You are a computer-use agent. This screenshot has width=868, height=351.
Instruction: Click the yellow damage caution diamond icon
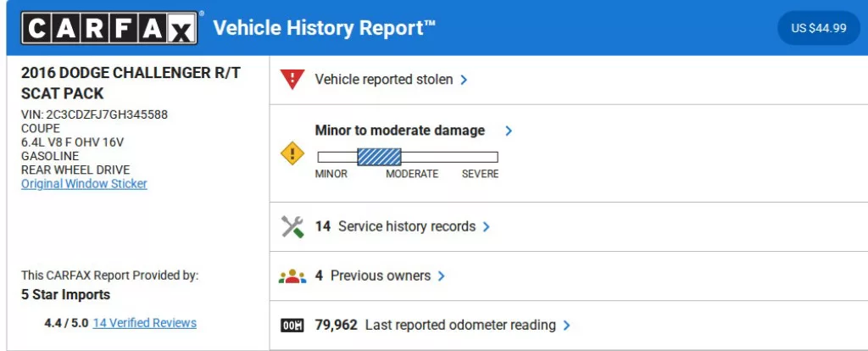(292, 153)
